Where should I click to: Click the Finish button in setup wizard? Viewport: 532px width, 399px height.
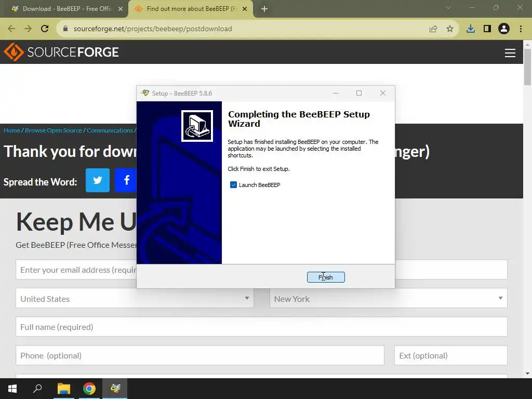pyautogui.click(x=326, y=277)
